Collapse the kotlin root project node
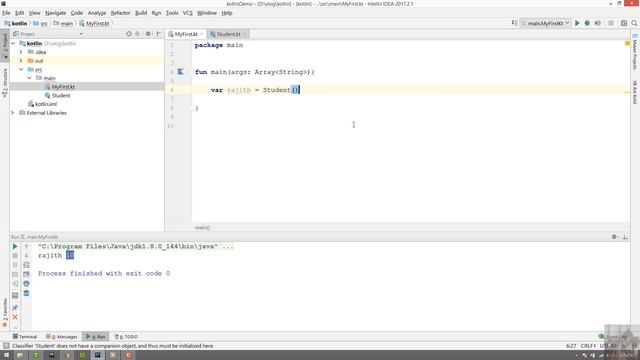 point(13,43)
